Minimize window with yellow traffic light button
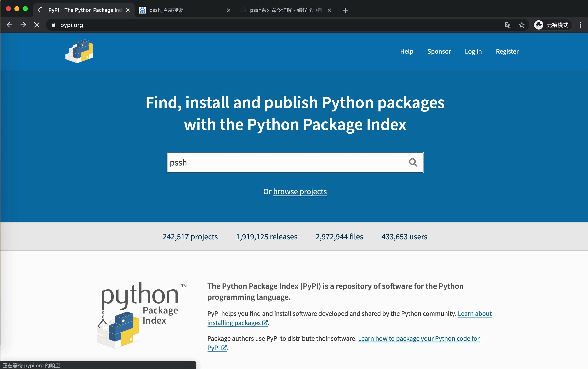 click(x=17, y=9)
